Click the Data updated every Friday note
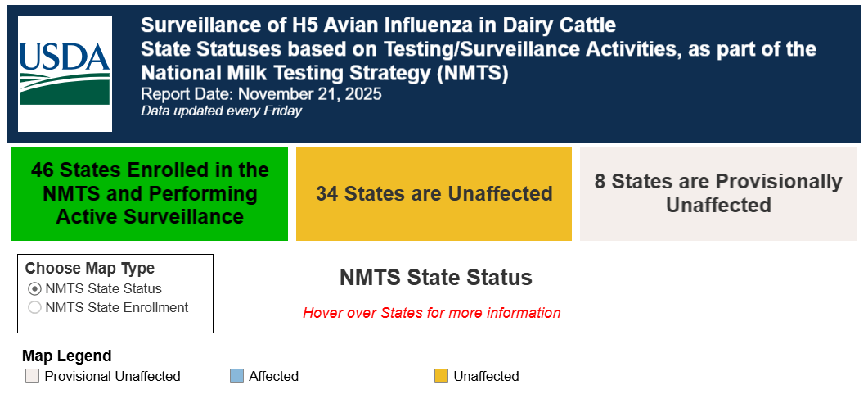The width and height of the screenshot is (868, 394). (222, 111)
